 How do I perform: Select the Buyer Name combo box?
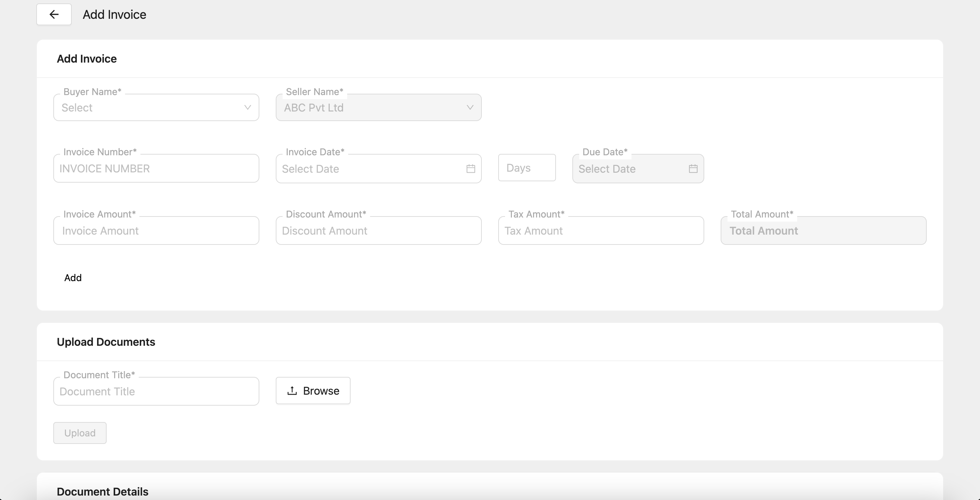pyautogui.click(x=152, y=108)
